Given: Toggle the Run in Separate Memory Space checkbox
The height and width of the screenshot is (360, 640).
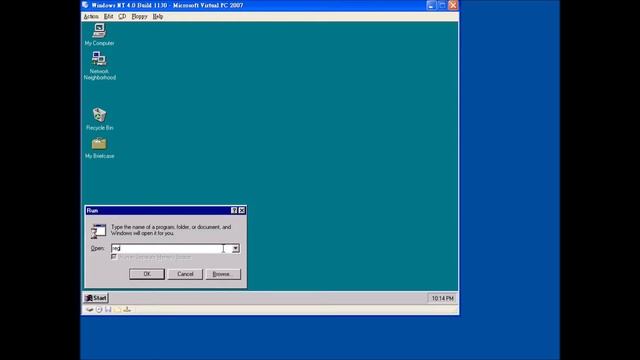Looking at the screenshot, I should point(114,257).
